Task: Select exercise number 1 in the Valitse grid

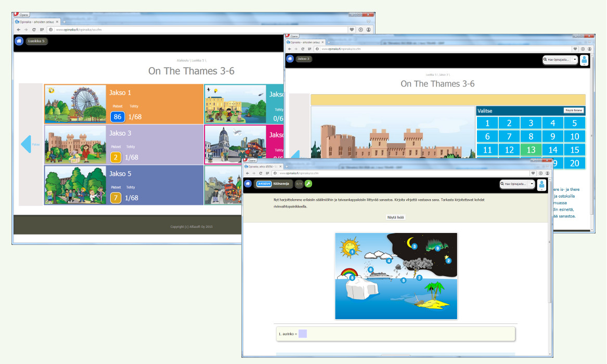Action: [487, 123]
